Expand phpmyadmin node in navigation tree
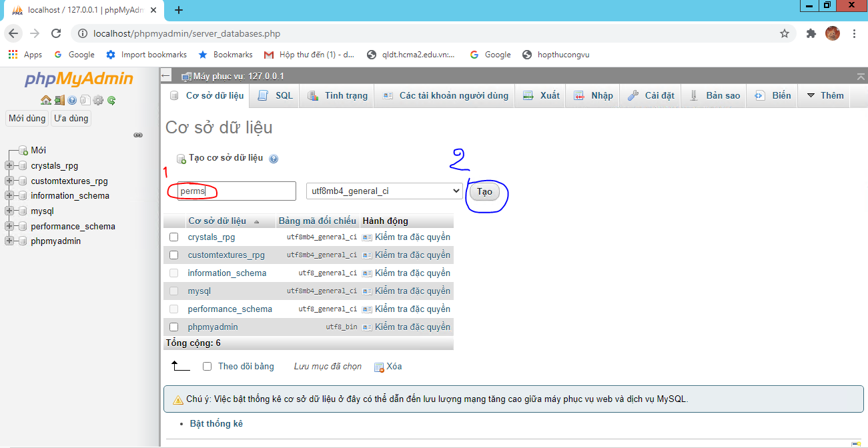 (x=9, y=241)
